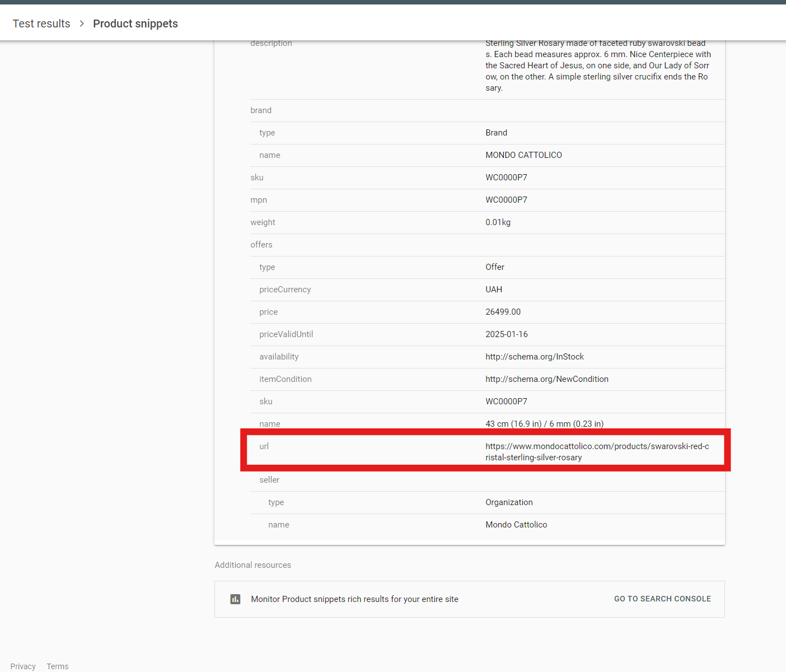786x672 pixels.
Task: Select the price value 26499.00
Action: (503, 312)
